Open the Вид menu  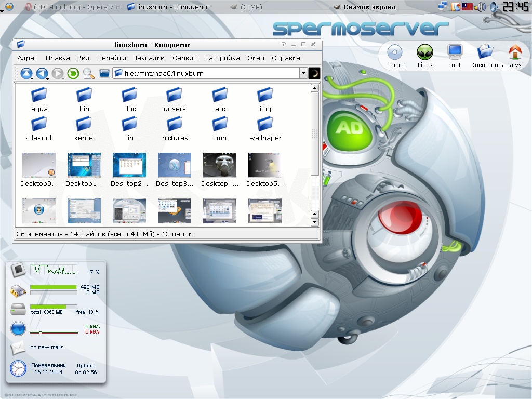pyautogui.click(x=83, y=58)
